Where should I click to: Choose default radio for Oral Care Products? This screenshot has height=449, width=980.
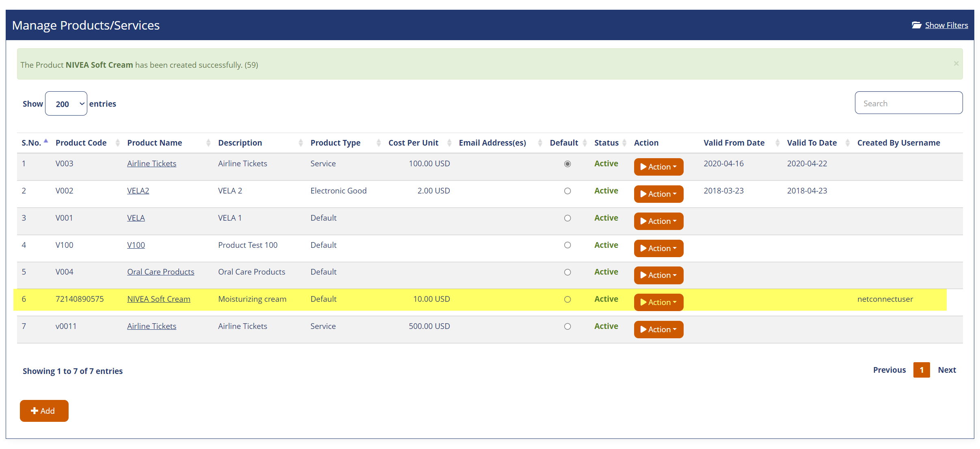point(567,272)
